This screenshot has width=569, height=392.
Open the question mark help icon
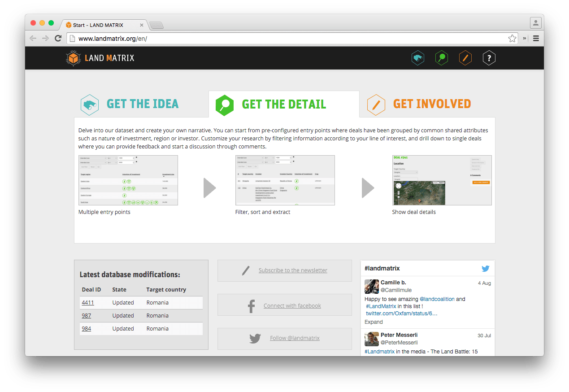489,58
